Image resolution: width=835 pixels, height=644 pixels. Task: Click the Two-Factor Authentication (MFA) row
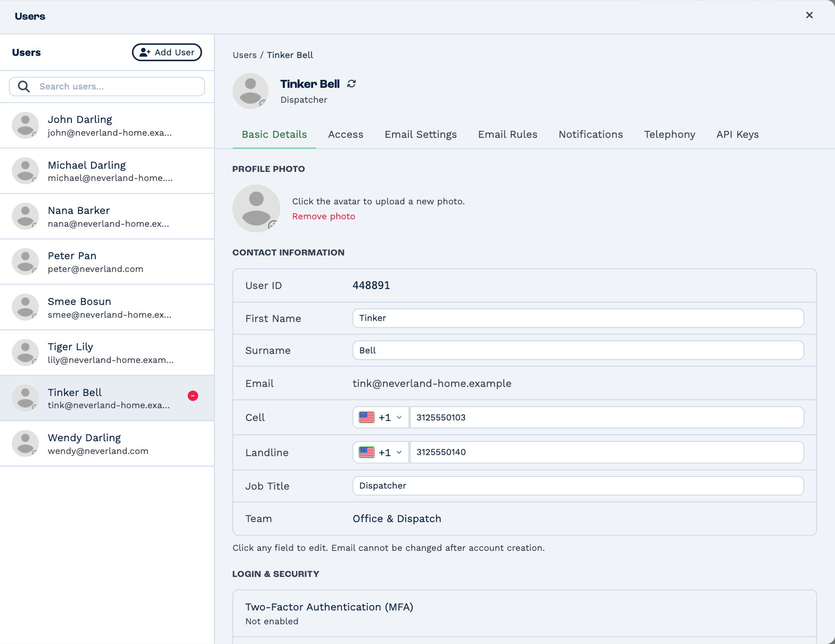tap(525, 613)
